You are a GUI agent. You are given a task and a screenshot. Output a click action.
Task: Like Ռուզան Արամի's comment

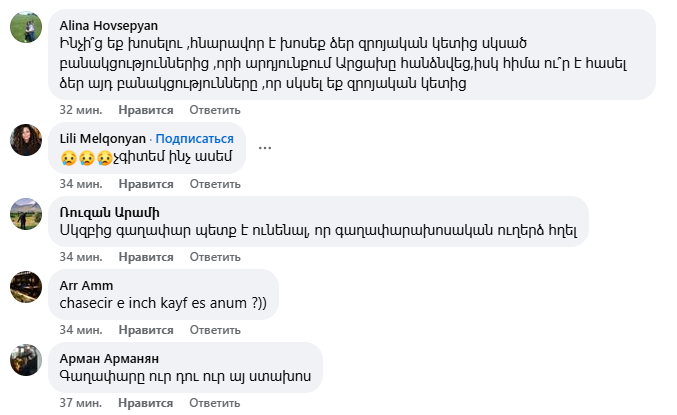click(146, 257)
